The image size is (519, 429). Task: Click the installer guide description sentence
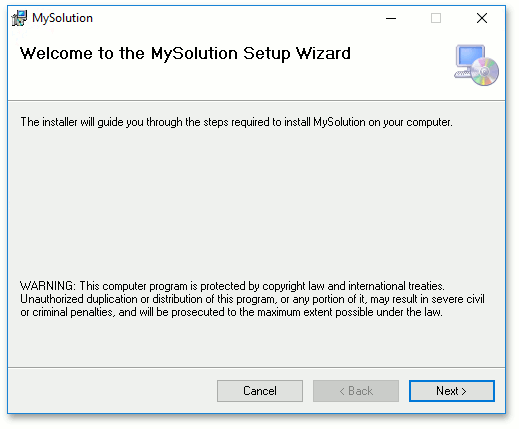(x=236, y=122)
